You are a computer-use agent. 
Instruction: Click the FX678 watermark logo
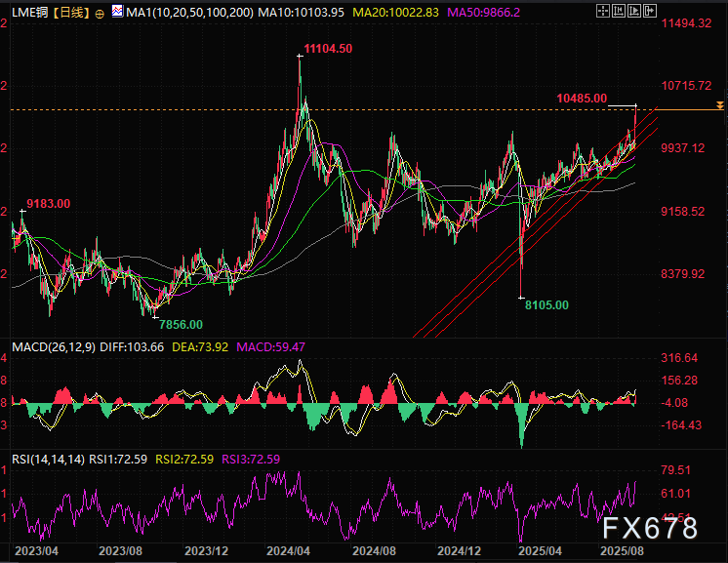649,529
